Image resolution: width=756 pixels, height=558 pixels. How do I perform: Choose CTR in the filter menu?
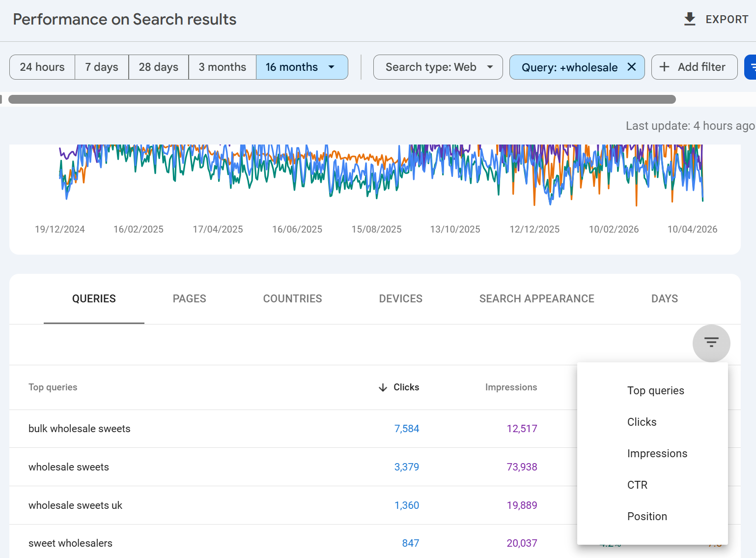(637, 485)
